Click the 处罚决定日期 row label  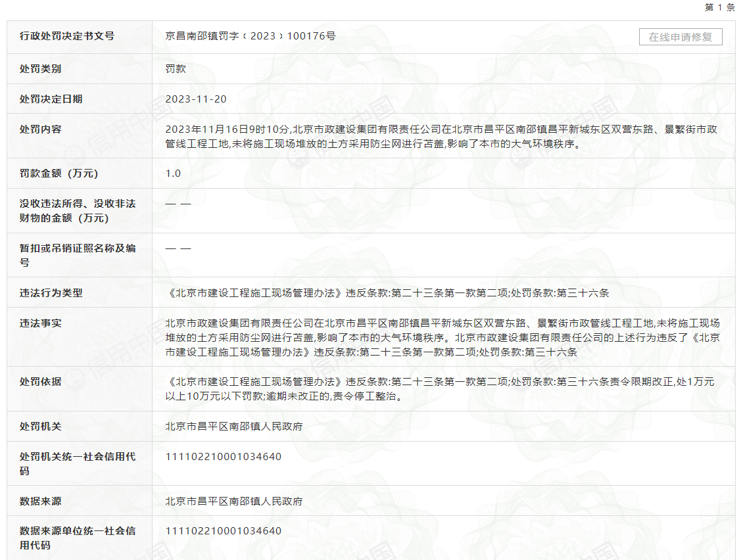pyautogui.click(x=51, y=99)
